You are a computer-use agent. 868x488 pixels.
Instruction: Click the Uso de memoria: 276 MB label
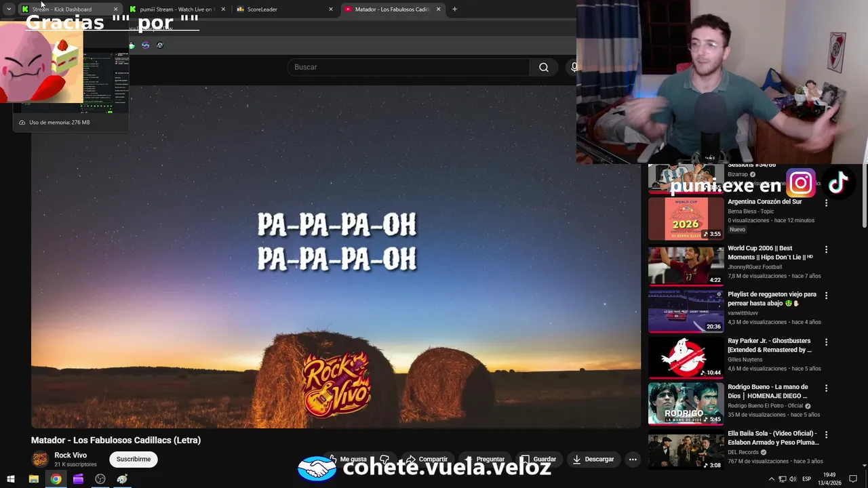pos(59,123)
